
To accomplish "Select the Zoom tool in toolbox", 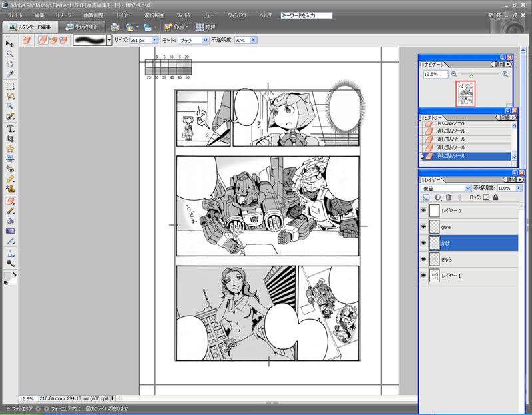I will pyautogui.click(x=10, y=53).
